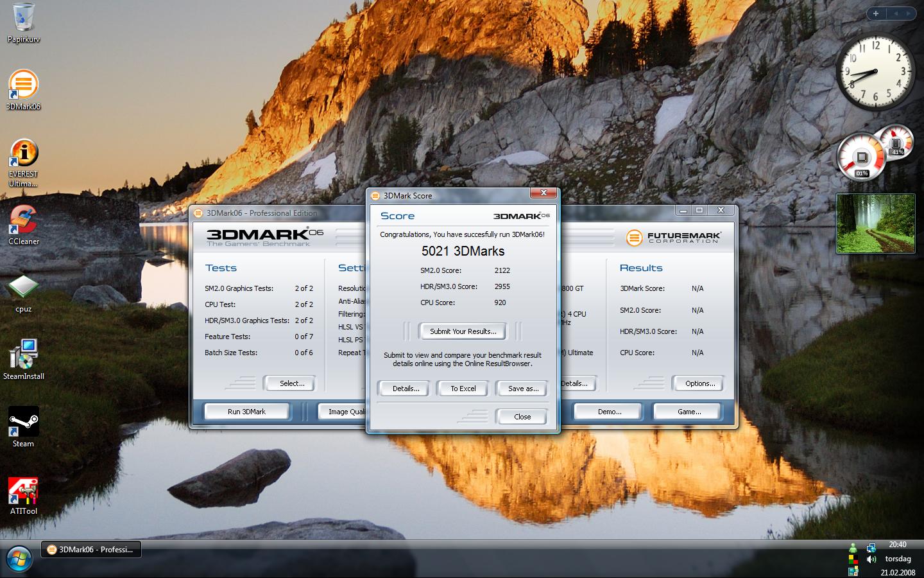Click the Batch Size Tests label
Screen dimensions: 924x578
coord(231,353)
